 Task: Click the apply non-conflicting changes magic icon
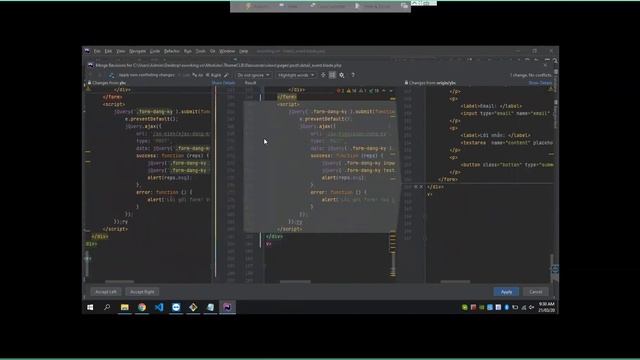(112, 75)
